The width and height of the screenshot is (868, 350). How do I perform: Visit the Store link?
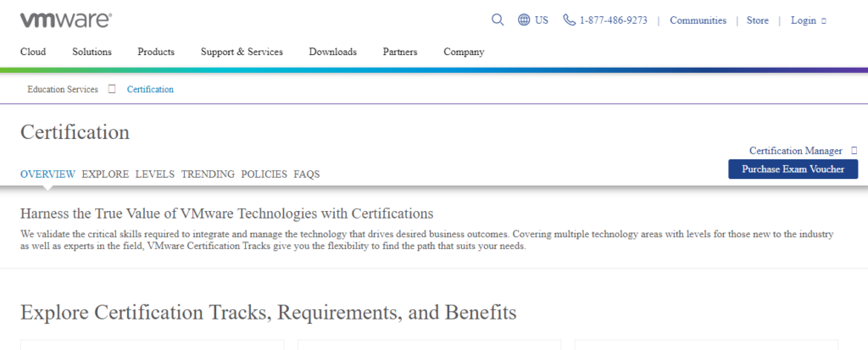(x=757, y=20)
